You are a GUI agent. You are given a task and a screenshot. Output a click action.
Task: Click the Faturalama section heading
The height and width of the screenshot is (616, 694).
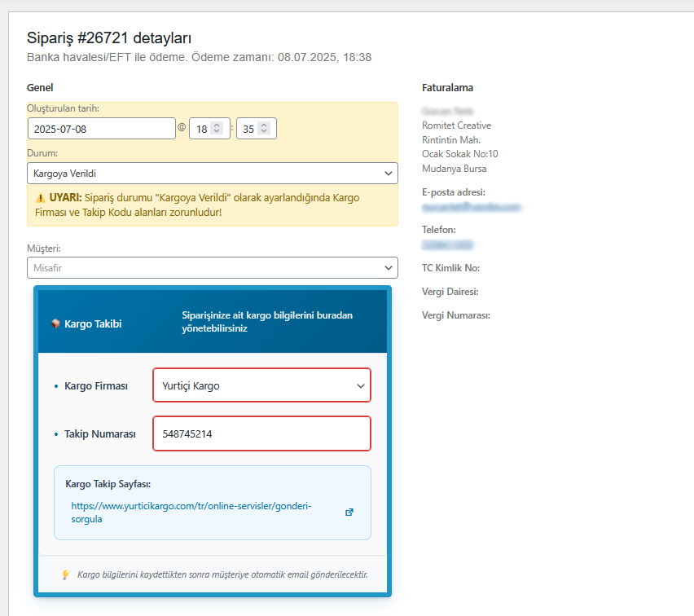click(x=447, y=88)
